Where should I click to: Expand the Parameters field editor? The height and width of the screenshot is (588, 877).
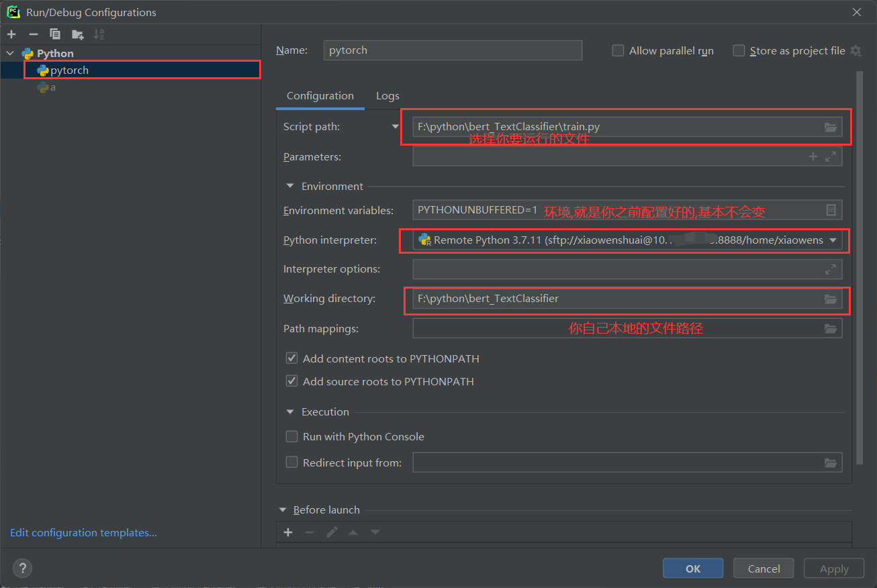point(831,156)
